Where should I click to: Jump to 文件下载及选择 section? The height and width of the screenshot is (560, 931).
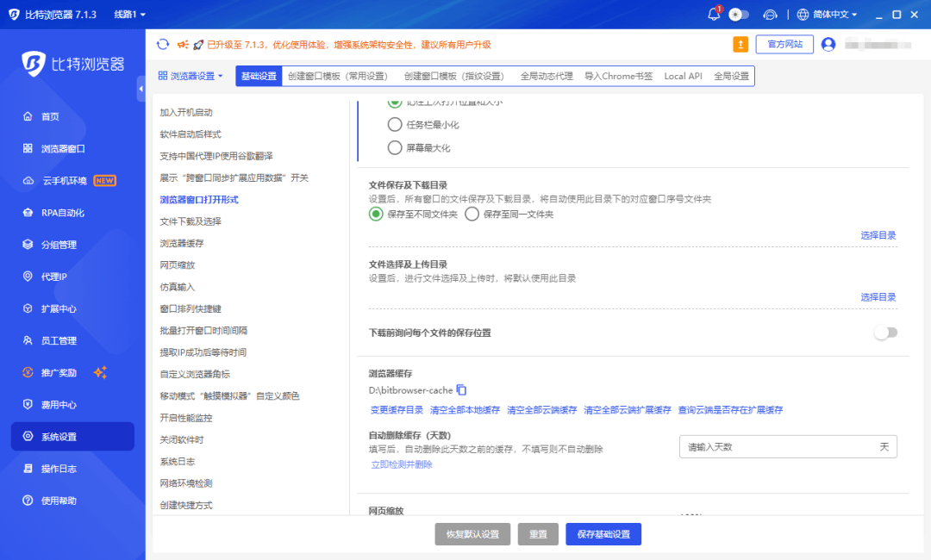190,221
